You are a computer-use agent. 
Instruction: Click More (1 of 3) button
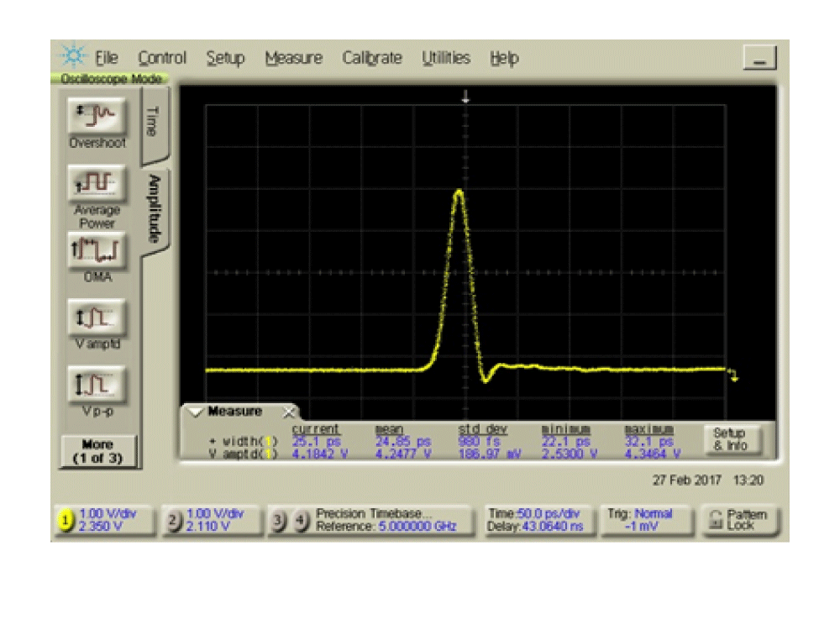tap(98, 451)
